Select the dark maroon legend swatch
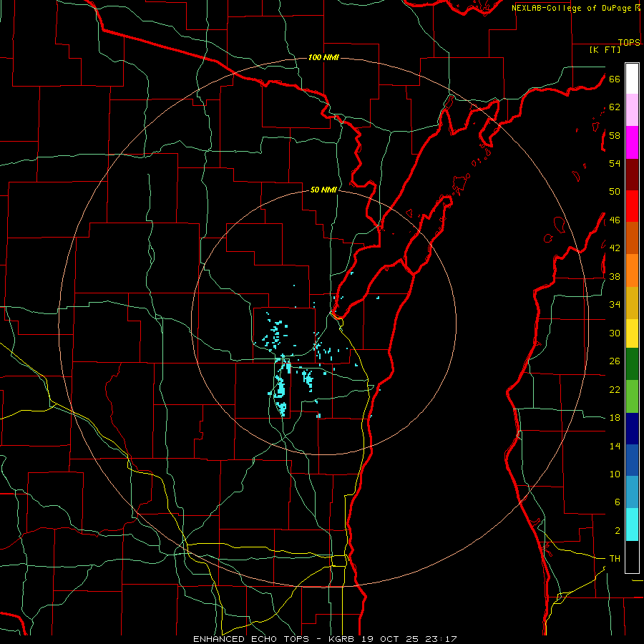644x644 pixels. click(x=632, y=175)
